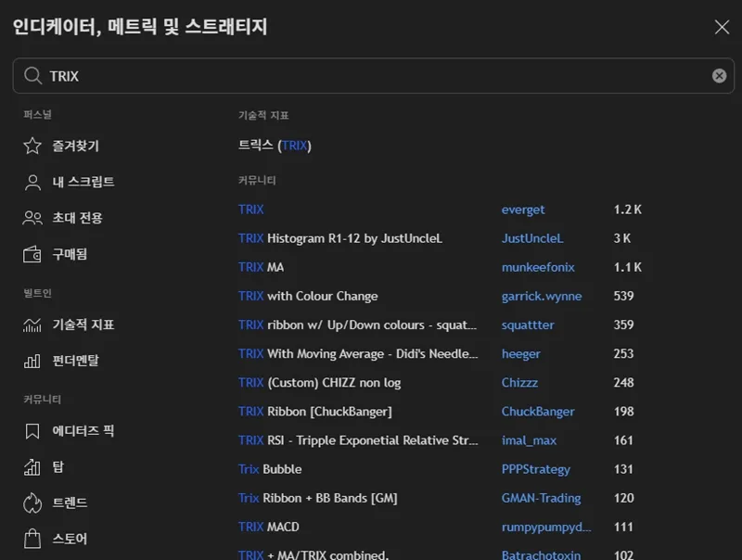This screenshot has height=560, width=742.
Task: Click the star icon next to 즐겨찾기
Action: 32,146
